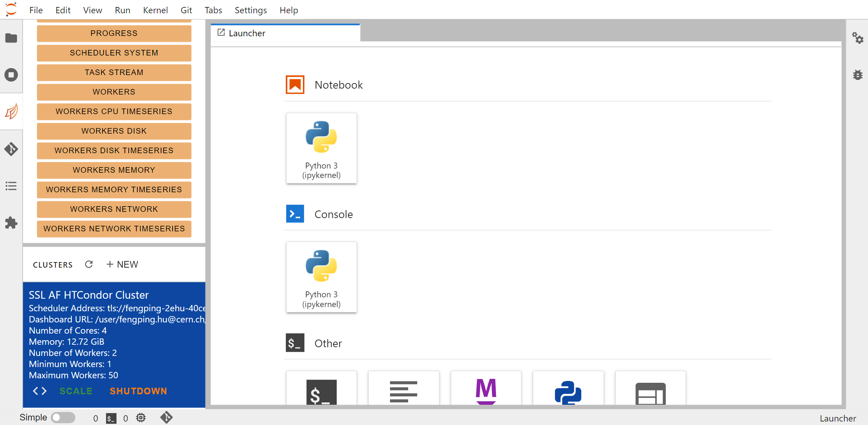Image resolution: width=868 pixels, height=425 pixels.
Task: Select the Launcher tab
Action: (247, 33)
